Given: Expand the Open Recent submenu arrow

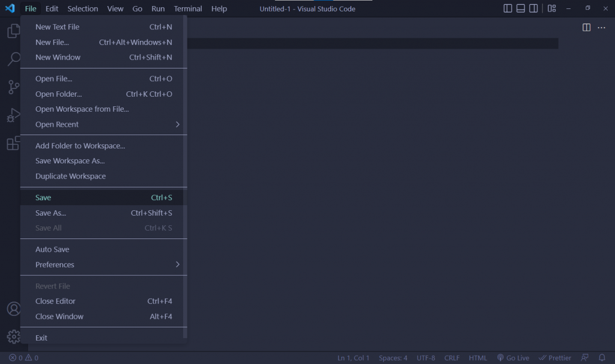Looking at the screenshot, I should [x=178, y=124].
